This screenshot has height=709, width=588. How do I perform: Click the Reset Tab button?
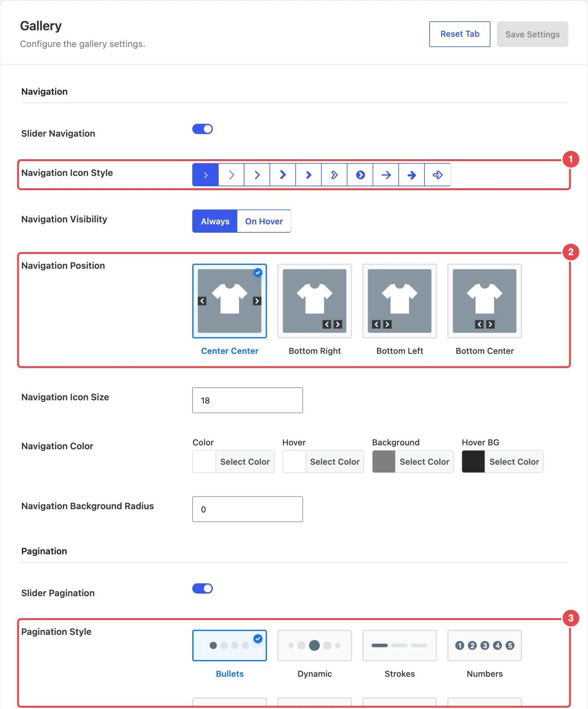(x=460, y=34)
